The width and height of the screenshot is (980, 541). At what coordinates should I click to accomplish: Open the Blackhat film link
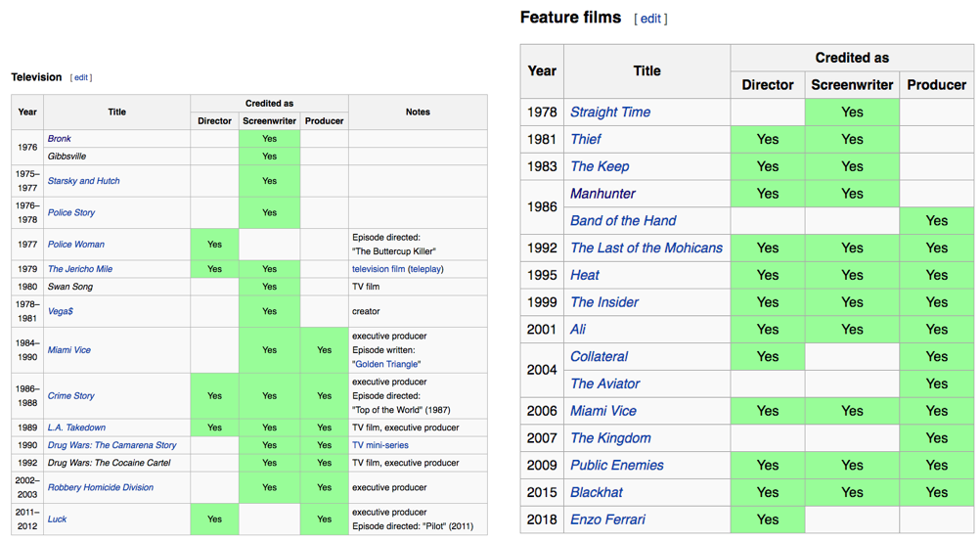(x=597, y=493)
